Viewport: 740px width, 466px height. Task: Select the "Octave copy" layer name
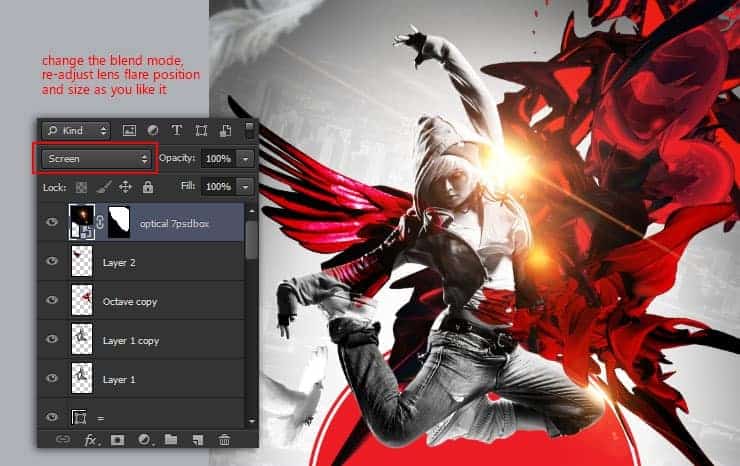tap(130, 302)
